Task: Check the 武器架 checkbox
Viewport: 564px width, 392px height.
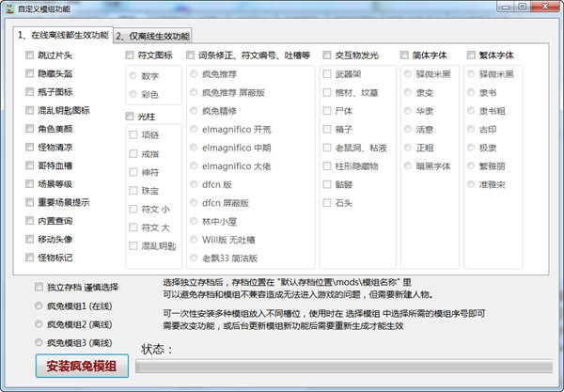Action: click(x=327, y=74)
